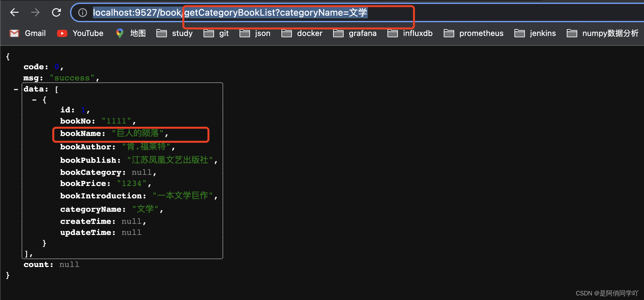
Task: Click the categoryName value 文学
Action: pyautogui.click(x=145, y=209)
